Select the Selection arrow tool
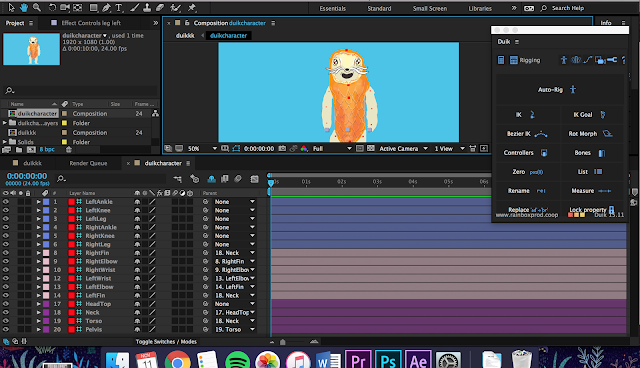 pos(11,7)
